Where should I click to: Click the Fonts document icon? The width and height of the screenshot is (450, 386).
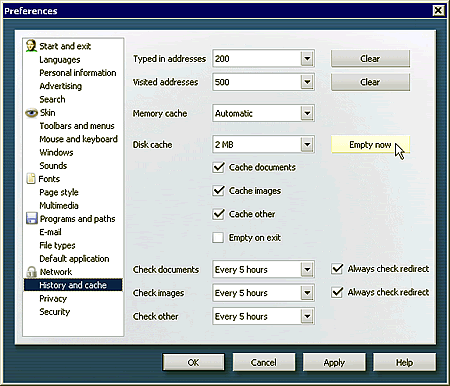click(31, 179)
